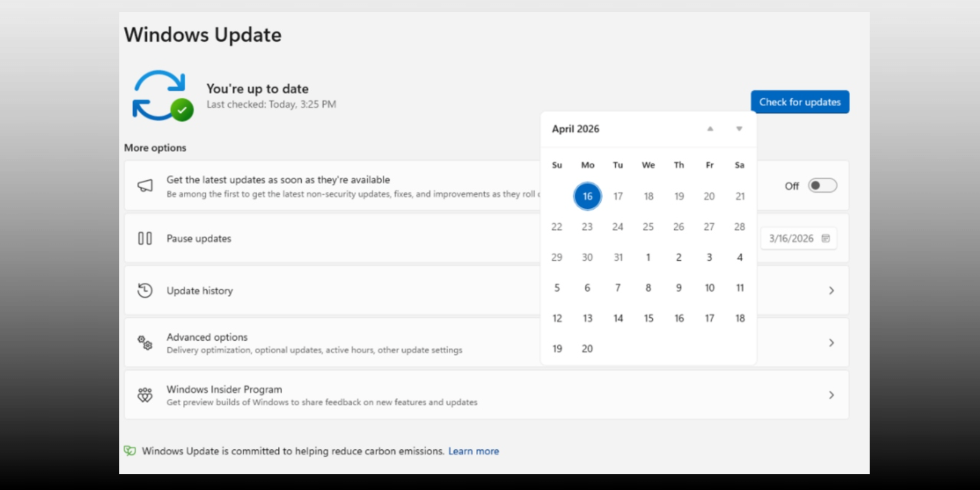Open the Learn more link
This screenshot has height=490, width=980.
point(473,451)
